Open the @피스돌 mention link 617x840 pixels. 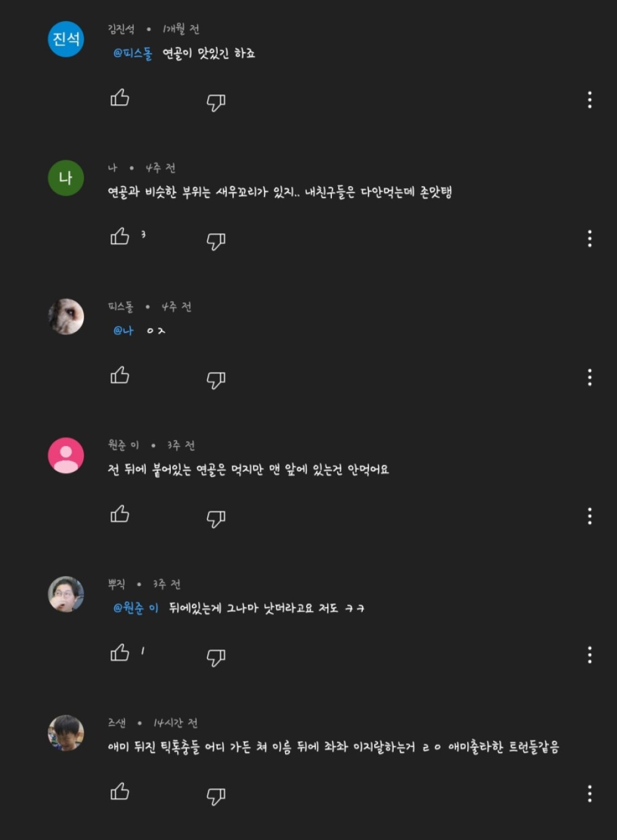point(133,54)
